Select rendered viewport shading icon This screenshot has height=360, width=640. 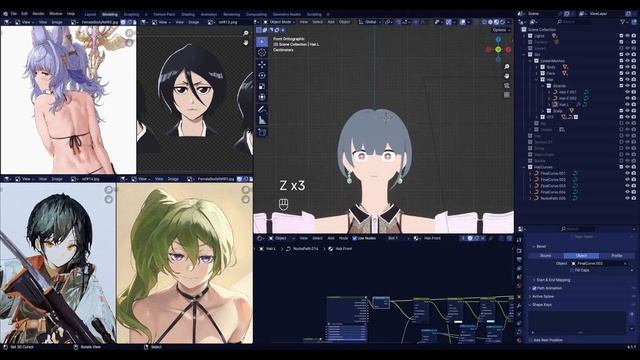coord(502,22)
